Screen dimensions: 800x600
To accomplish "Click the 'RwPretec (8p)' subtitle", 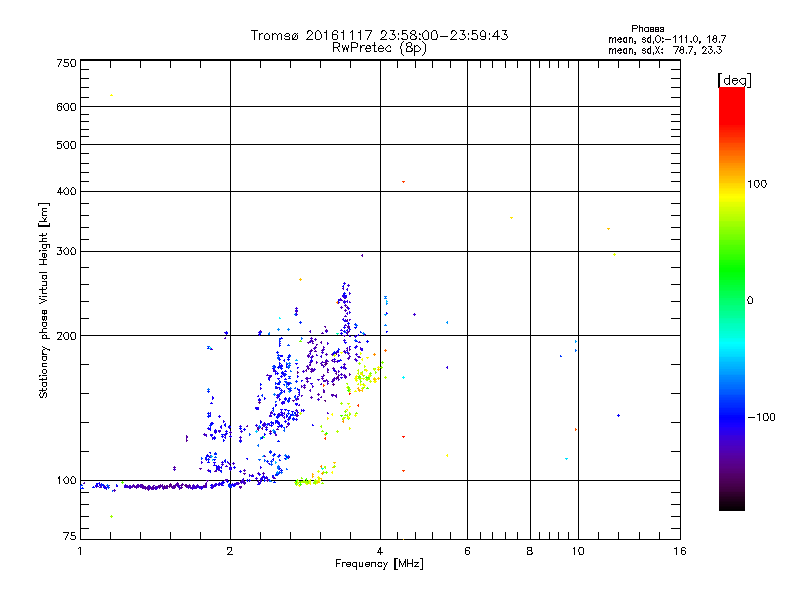I will coord(379,48).
